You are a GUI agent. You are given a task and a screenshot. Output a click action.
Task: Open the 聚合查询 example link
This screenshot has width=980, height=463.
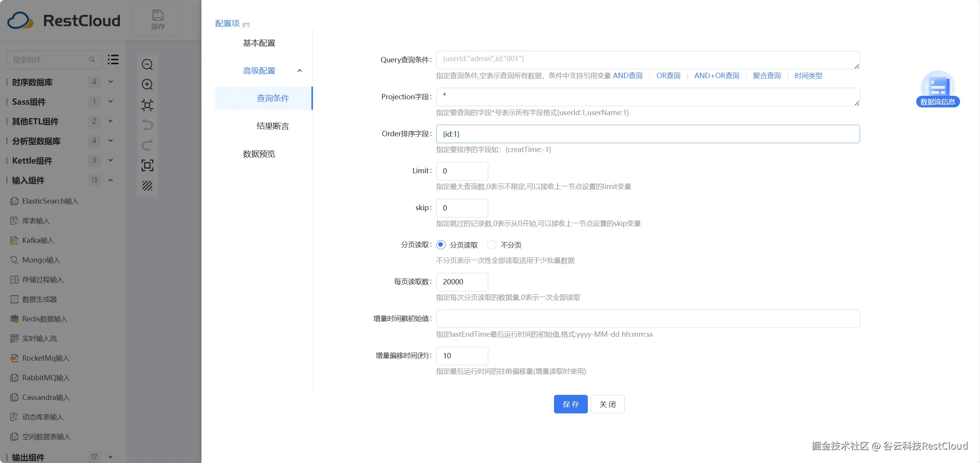click(767, 76)
